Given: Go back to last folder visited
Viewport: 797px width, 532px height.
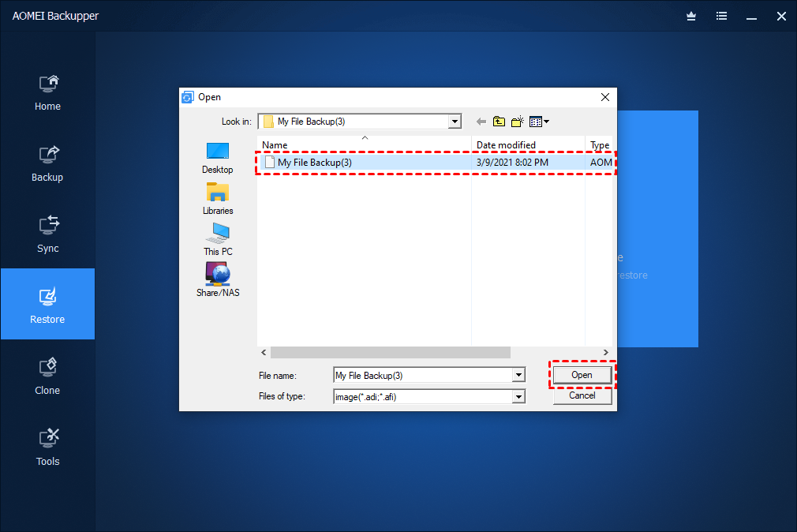Looking at the screenshot, I should (481, 122).
